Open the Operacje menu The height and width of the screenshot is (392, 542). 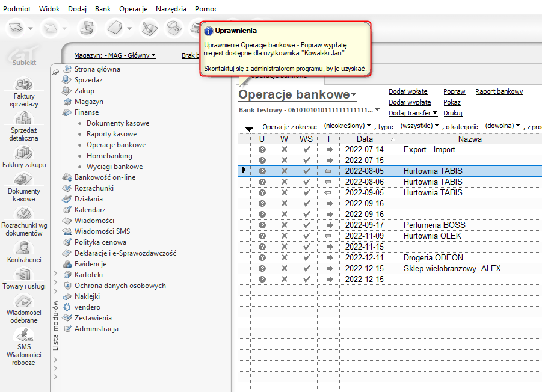[133, 9]
